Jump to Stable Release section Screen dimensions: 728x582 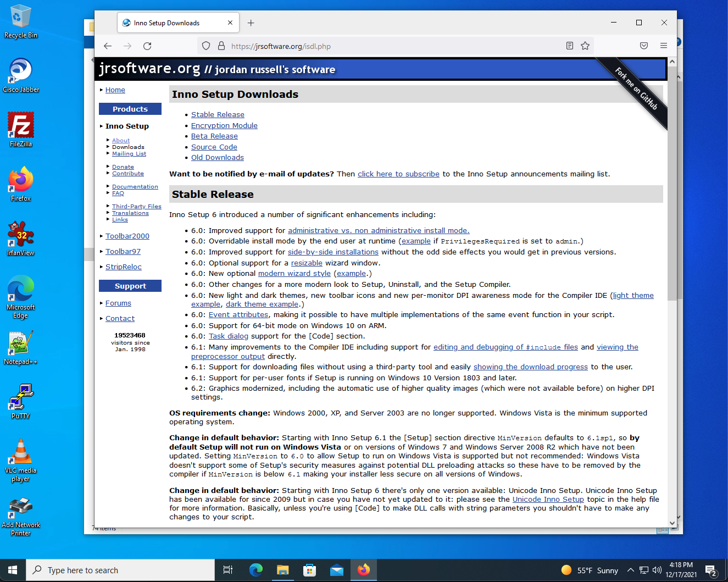(x=218, y=115)
